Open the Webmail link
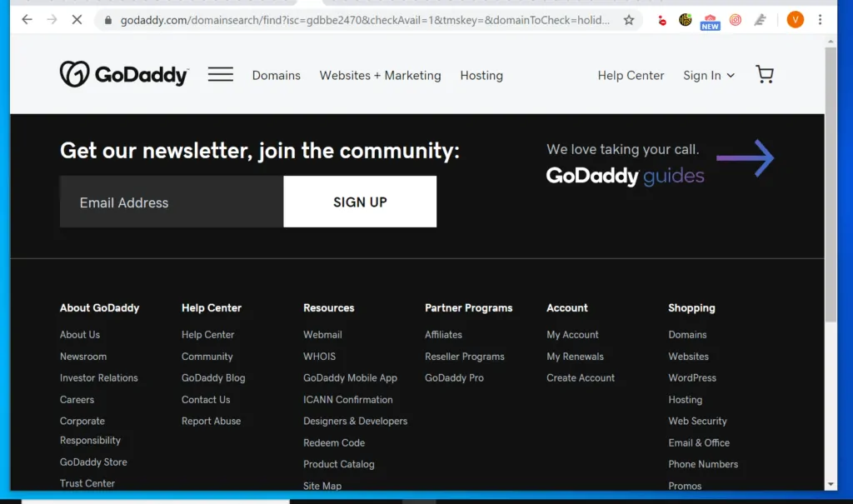The height and width of the screenshot is (504, 853). 322,335
